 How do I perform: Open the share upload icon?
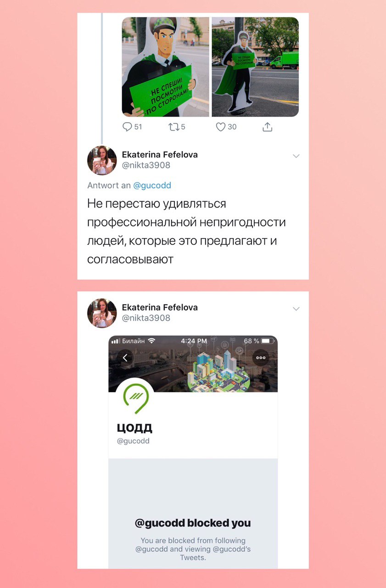click(x=268, y=127)
